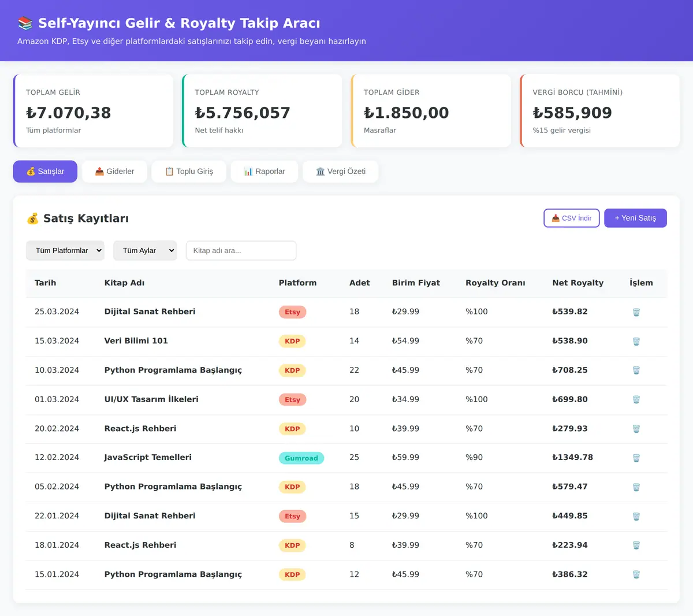Download sales with CSV İndir button
Screen dimensions: 693x616
click(572, 218)
